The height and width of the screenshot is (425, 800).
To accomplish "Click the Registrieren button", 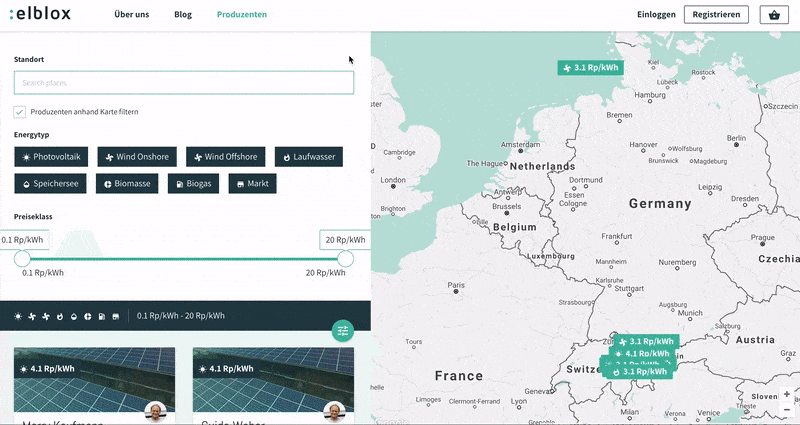I will coord(716,15).
